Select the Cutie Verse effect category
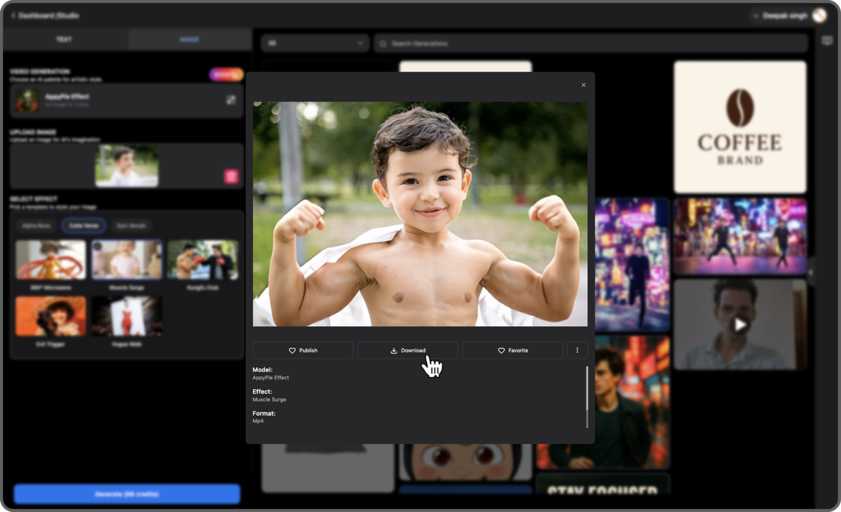841x512 pixels. point(84,226)
